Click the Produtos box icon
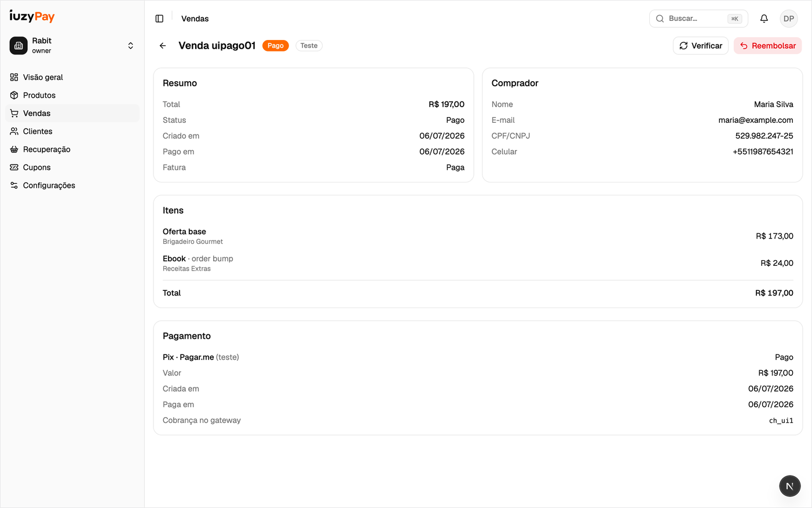This screenshot has height=508, width=812. 14,95
